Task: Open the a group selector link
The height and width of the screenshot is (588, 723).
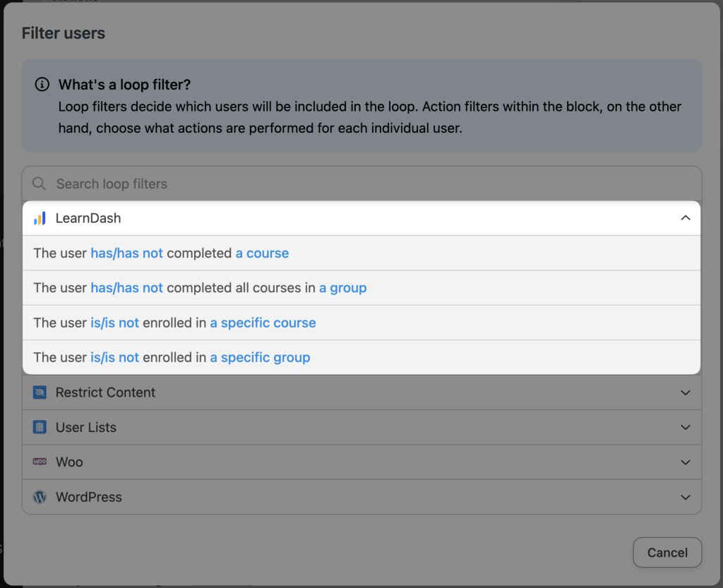Action: [x=342, y=288]
